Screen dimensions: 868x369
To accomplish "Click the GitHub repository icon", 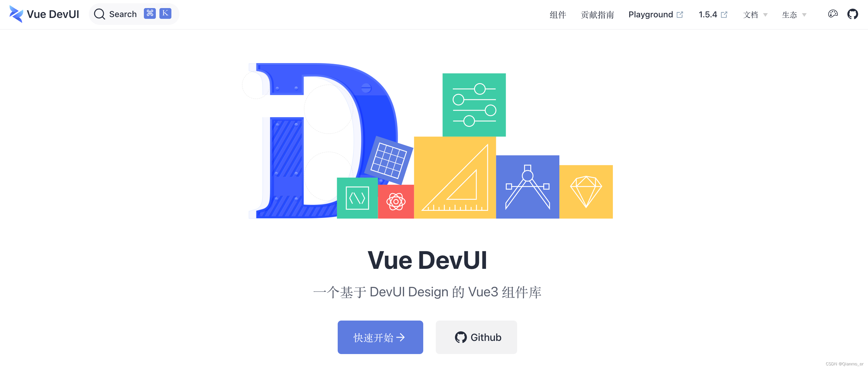I will tap(852, 15).
